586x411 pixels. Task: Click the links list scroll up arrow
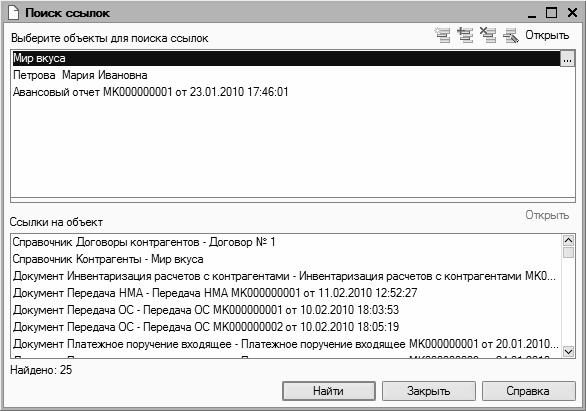click(x=568, y=240)
